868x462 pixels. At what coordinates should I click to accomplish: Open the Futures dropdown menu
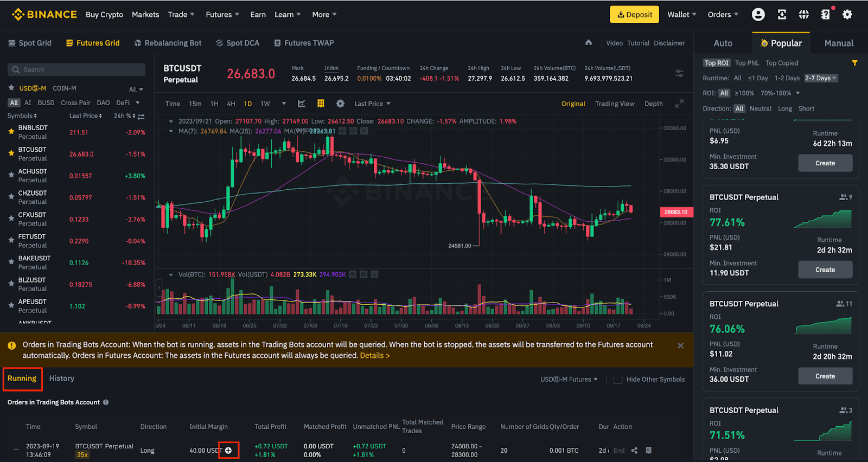[222, 15]
